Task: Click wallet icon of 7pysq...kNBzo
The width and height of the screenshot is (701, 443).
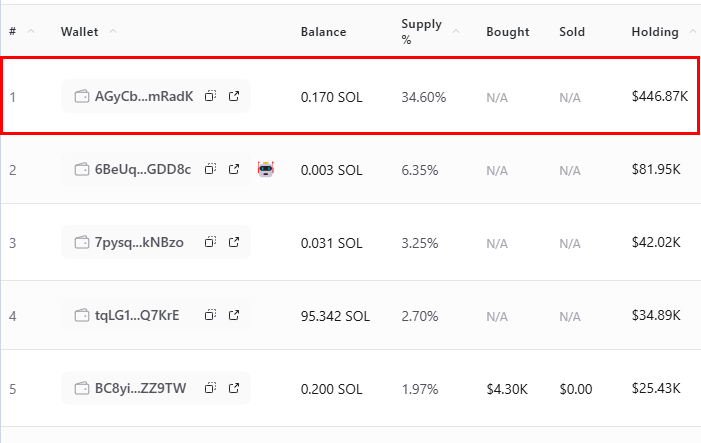Action: coord(82,242)
